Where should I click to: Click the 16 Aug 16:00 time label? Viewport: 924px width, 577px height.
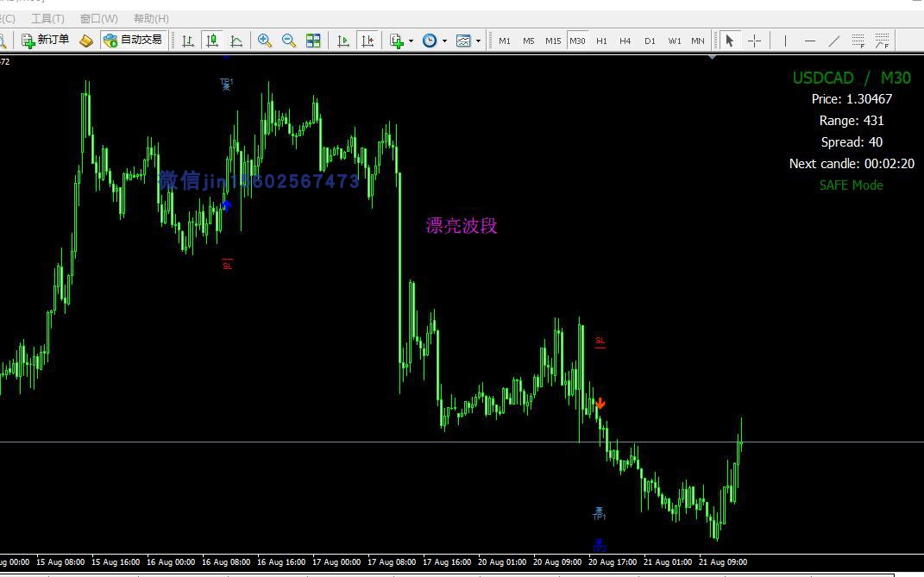click(281, 562)
